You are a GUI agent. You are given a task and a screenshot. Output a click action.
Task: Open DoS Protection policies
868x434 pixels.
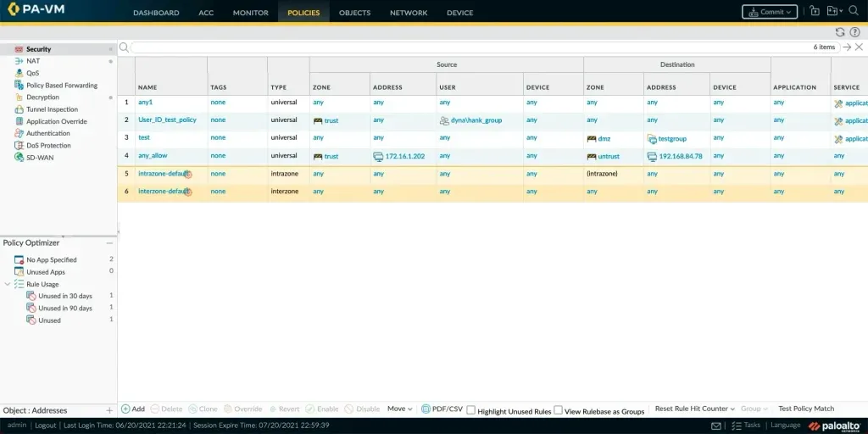(48, 145)
